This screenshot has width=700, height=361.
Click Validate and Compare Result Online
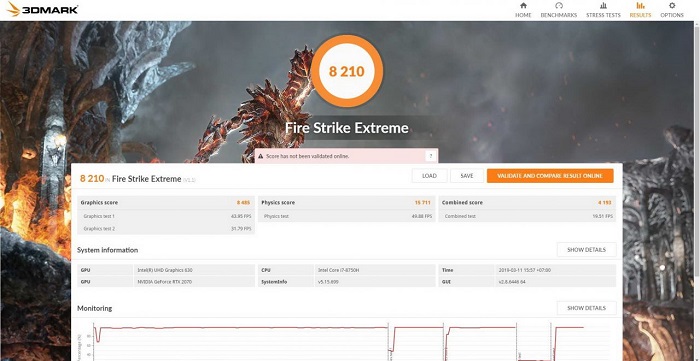tap(550, 176)
